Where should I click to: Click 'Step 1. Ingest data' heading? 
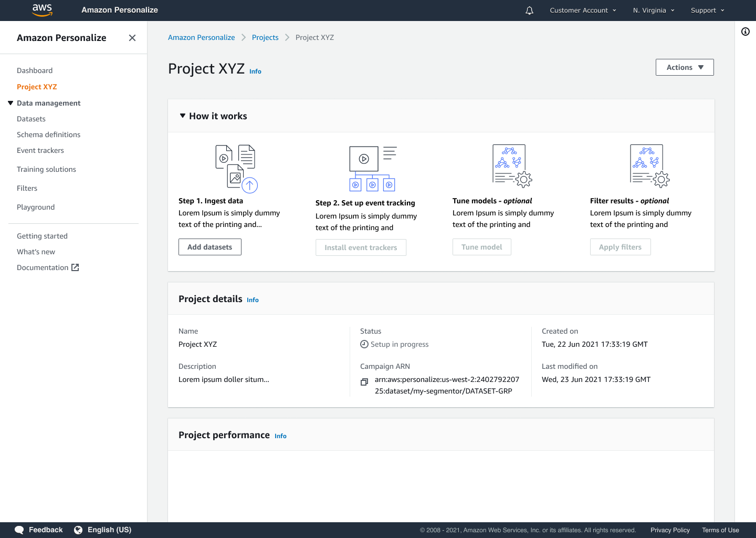211,201
